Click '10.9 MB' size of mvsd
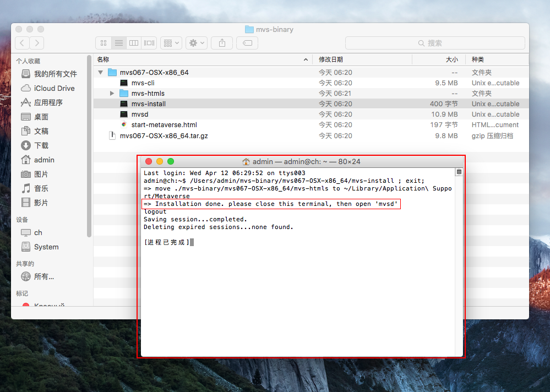Screen dimensions: 550x392 [x=444, y=115]
